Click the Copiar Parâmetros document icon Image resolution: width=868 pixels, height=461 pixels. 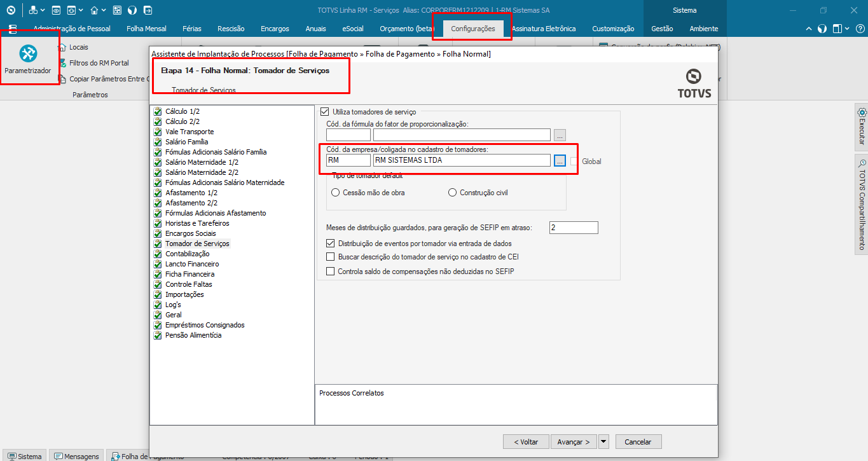tap(62, 79)
